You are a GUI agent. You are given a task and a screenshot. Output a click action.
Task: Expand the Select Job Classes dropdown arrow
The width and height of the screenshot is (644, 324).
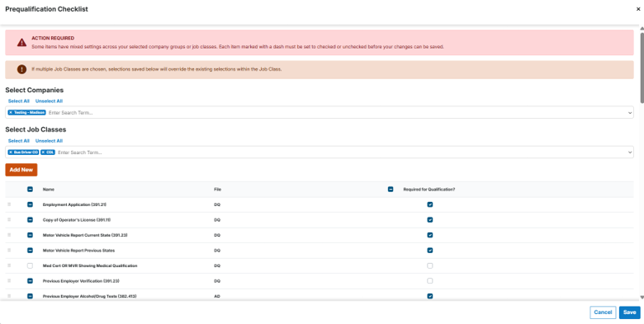(630, 153)
